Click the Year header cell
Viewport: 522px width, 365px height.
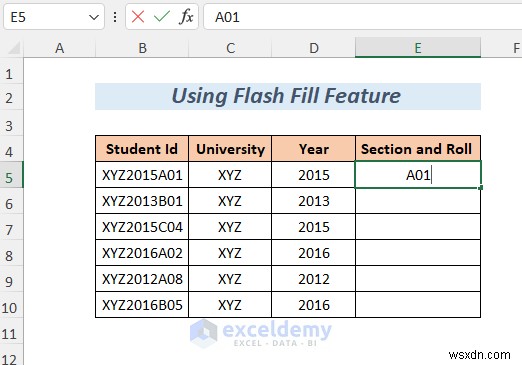click(314, 149)
